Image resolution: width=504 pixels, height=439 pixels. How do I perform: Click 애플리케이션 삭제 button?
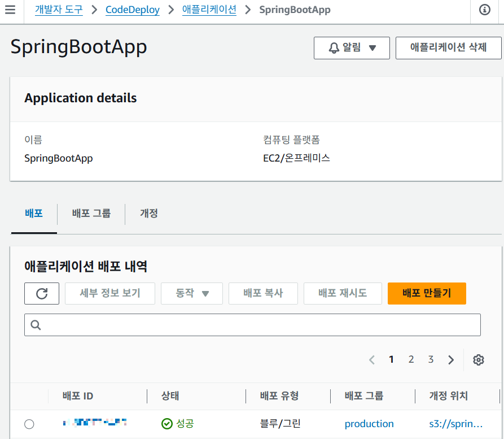(x=448, y=48)
